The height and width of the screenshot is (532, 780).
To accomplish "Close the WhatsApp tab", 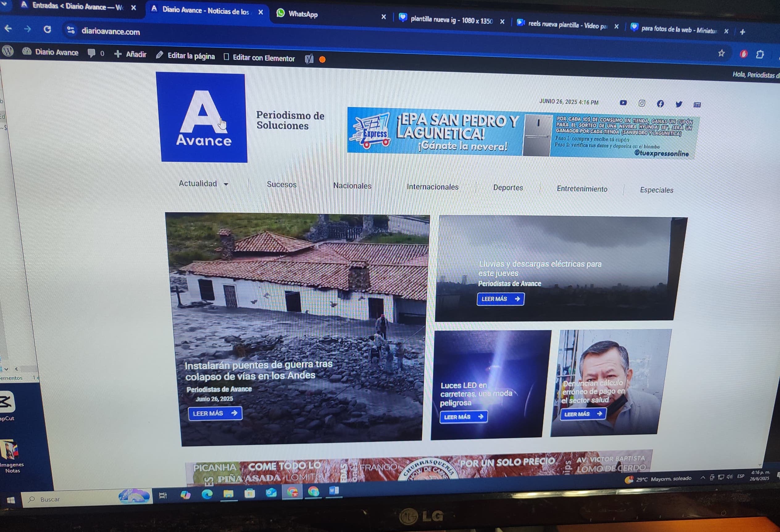I will 384,17.
